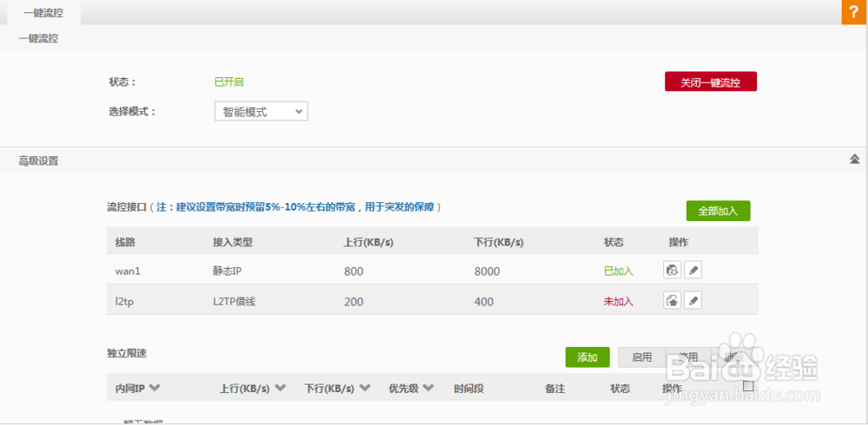Image resolution: width=868 pixels, height=425 pixels.
Task: Tick the select-all checkbox in 独立限速 header
Action: (x=748, y=386)
